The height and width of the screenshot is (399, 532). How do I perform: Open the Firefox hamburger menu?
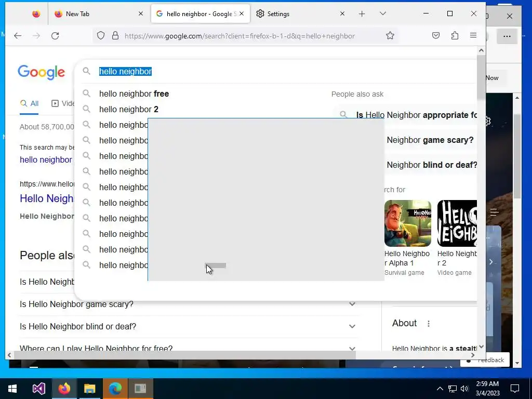coord(473,35)
